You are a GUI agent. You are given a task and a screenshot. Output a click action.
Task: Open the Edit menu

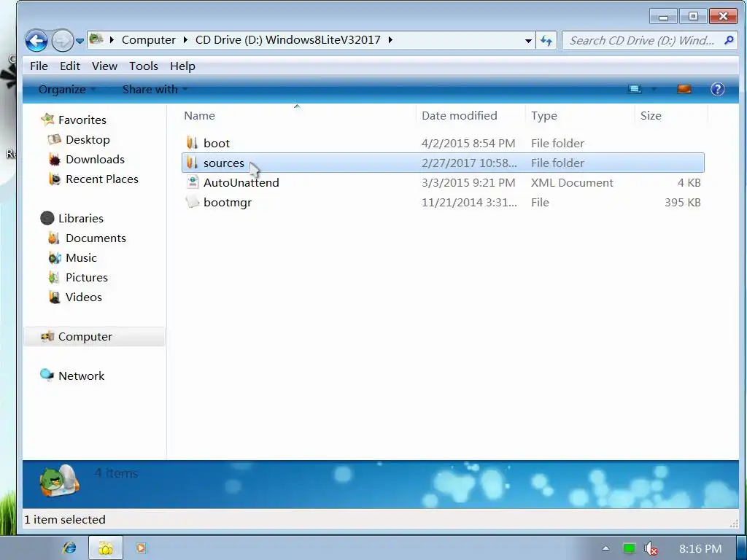pos(69,66)
